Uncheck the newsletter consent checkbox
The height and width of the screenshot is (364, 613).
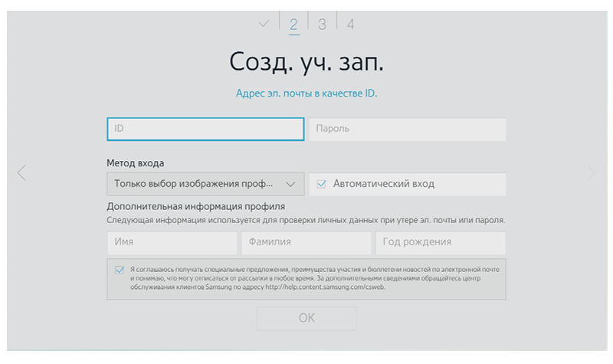[119, 270]
